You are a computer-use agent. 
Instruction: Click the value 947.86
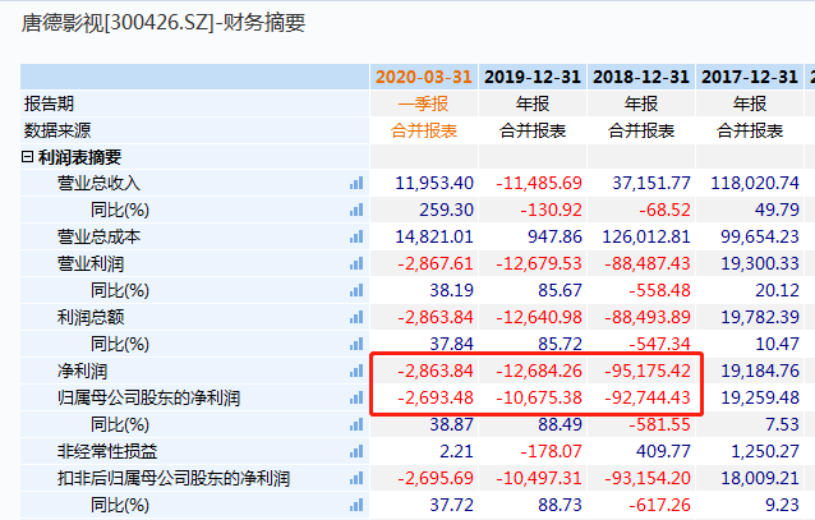coord(555,237)
